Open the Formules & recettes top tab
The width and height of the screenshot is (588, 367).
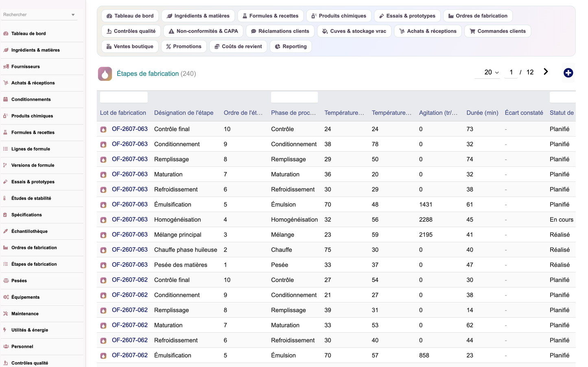click(271, 16)
